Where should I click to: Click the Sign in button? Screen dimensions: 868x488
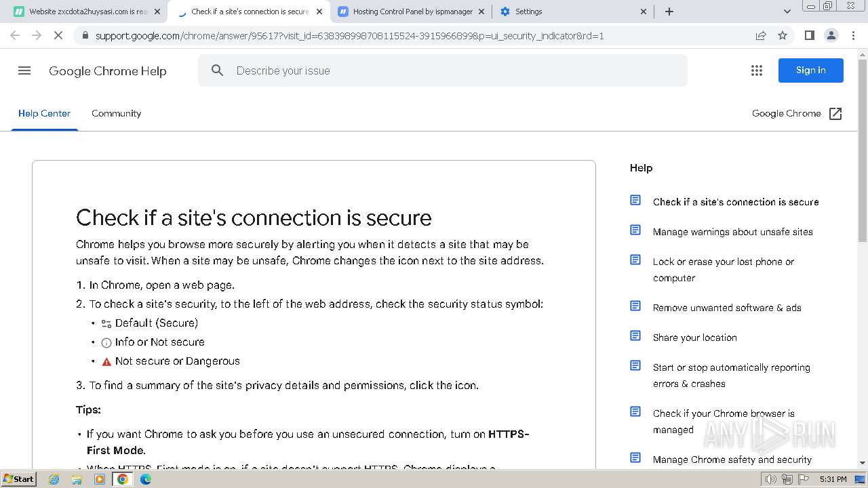810,70
